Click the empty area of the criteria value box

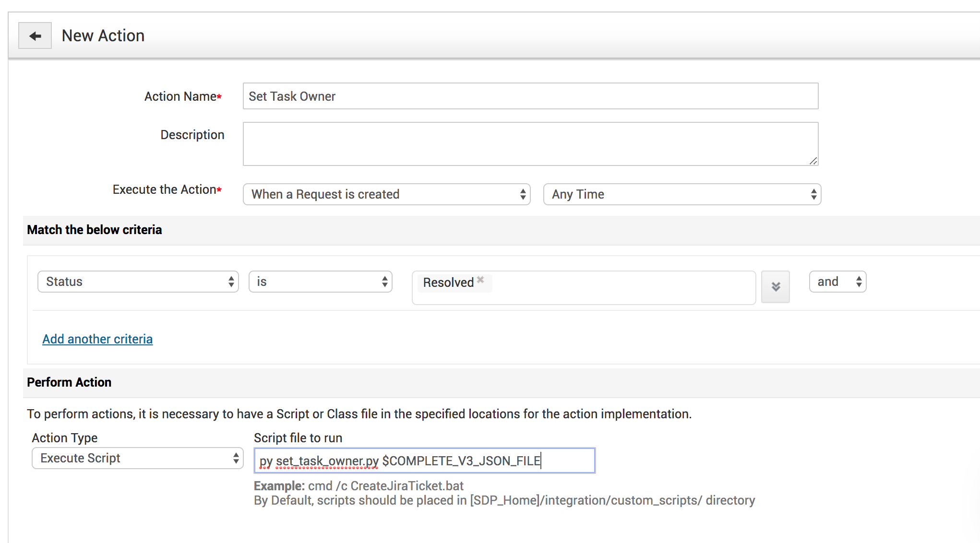tap(624, 288)
